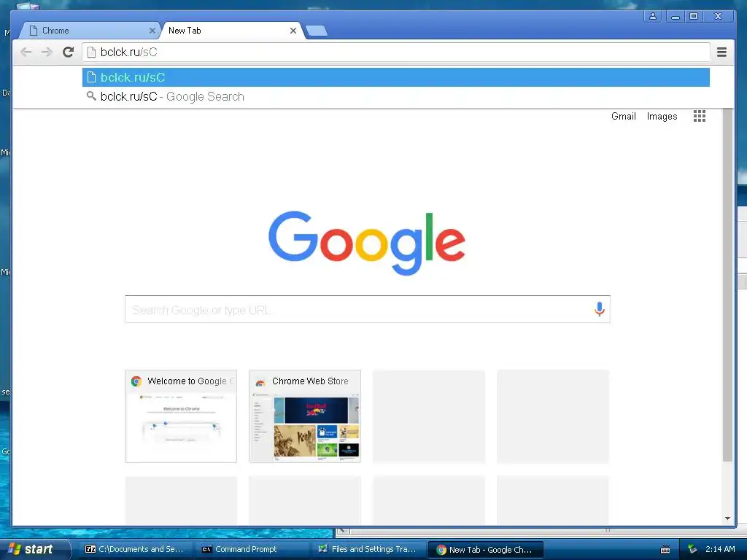Viewport: 747px width, 560px height.
Task: Switch to 'Files and Settings Tra...' taskbar item
Action: coord(368,549)
